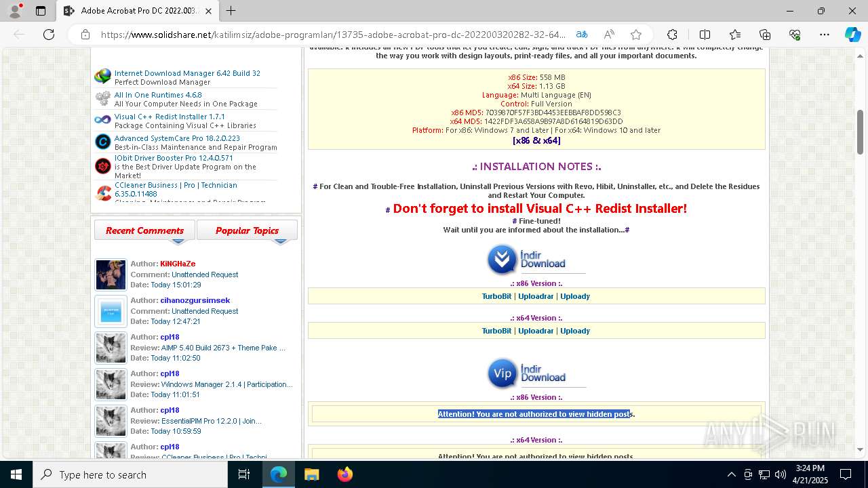Click the page vertical scrollbar thumb

[861, 131]
